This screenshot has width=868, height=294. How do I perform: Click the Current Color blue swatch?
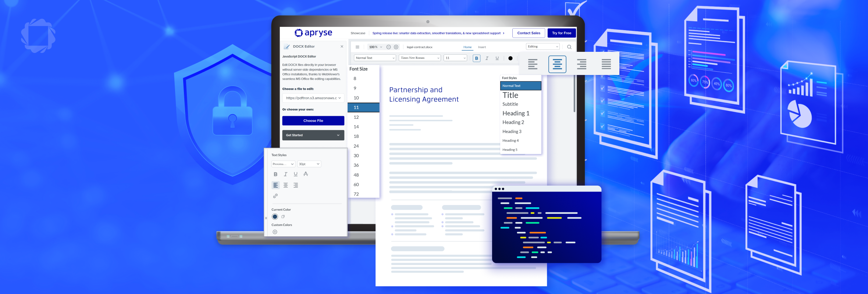click(x=275, y=217)
